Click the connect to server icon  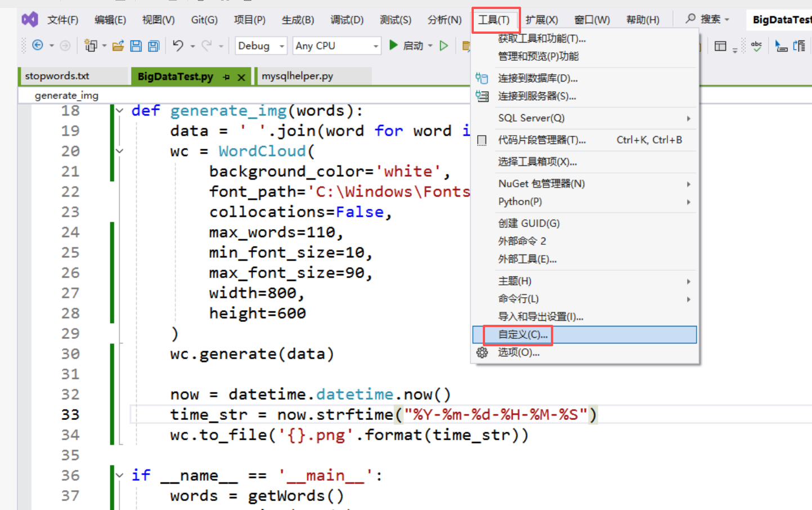482,96
